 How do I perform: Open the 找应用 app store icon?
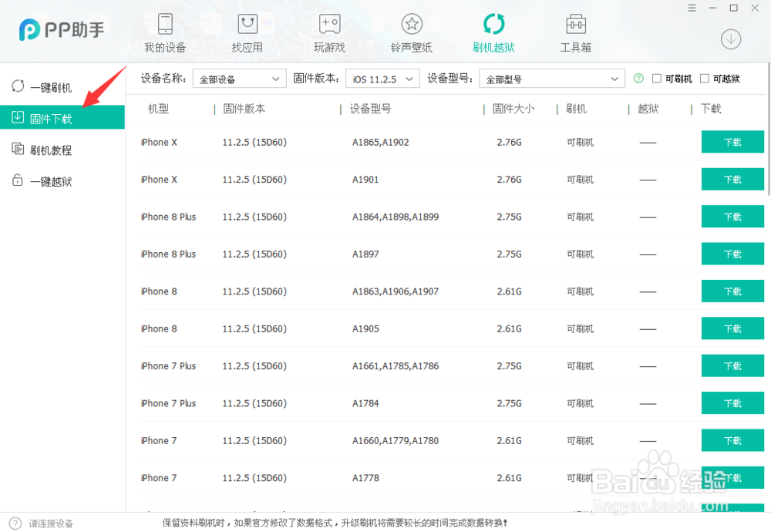247,24
